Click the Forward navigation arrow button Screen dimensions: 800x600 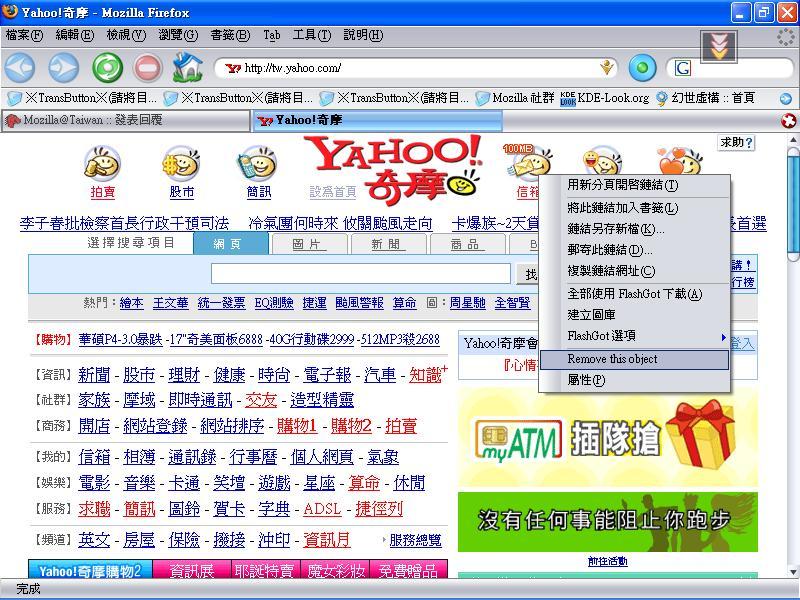click(64, 68)
